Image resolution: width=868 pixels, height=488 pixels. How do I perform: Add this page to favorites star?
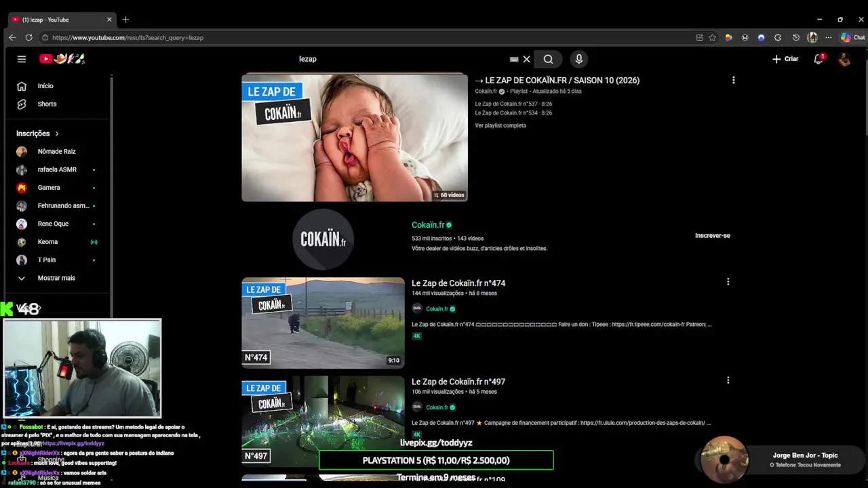[x=712, y=37]
